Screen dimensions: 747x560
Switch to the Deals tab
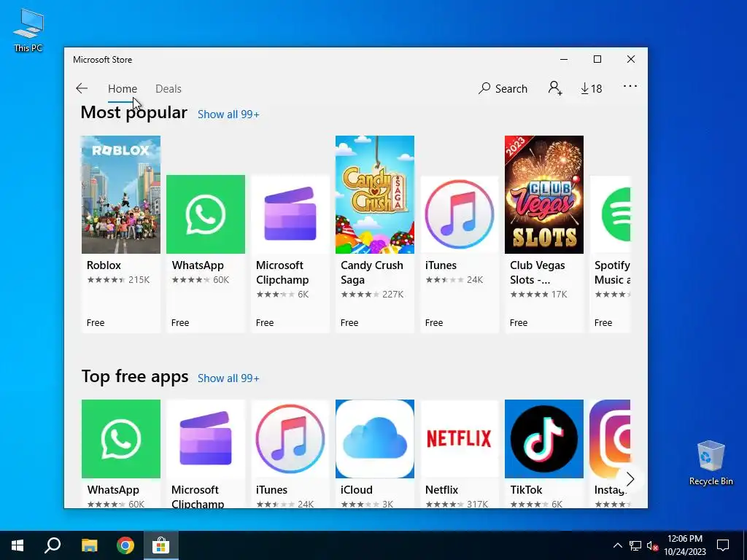(x=169, y=88)
